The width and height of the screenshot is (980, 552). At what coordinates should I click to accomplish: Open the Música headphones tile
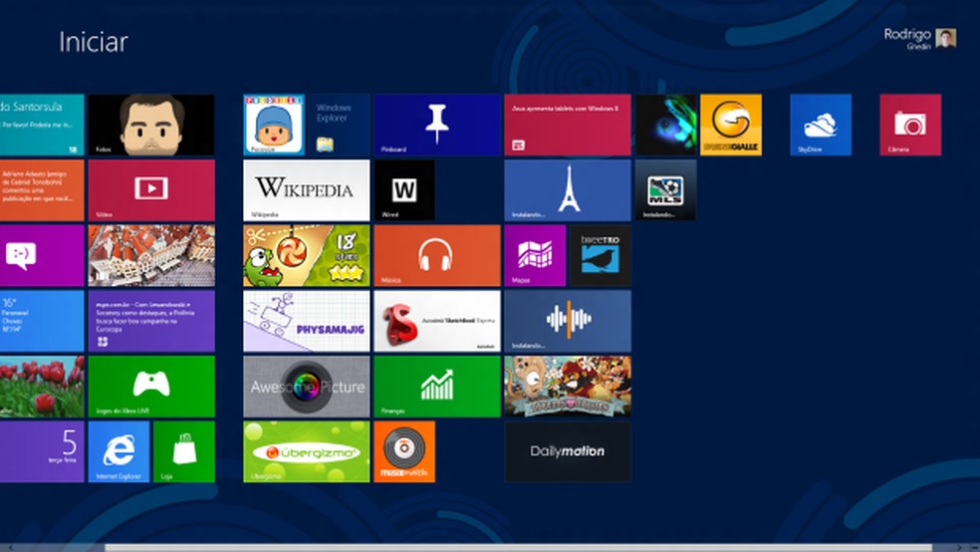click(437, 256)
